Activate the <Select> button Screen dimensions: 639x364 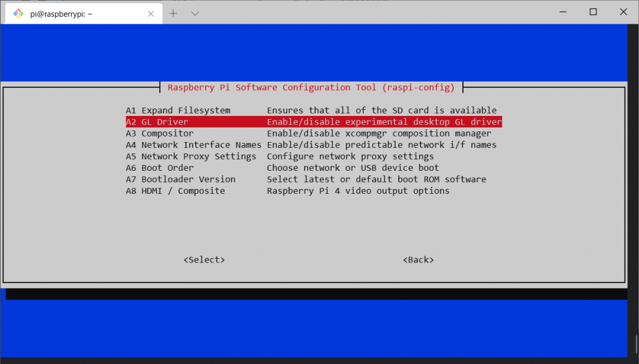(x=204, y=260)
